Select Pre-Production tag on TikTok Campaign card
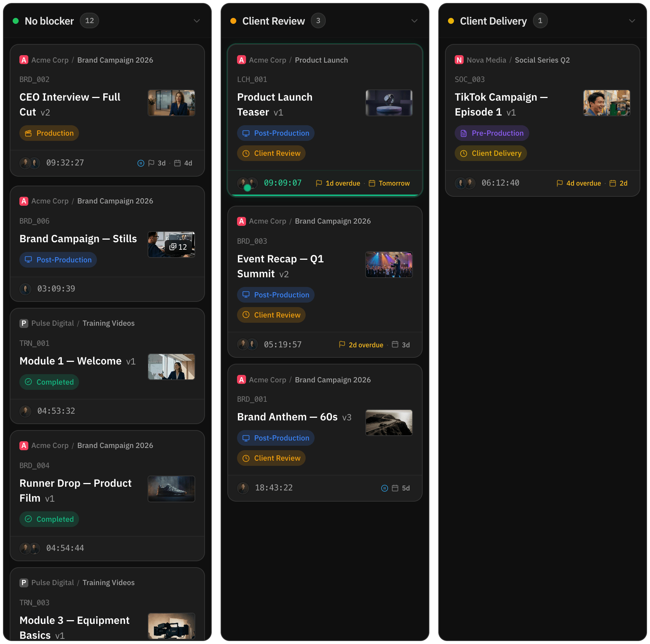 492,133
